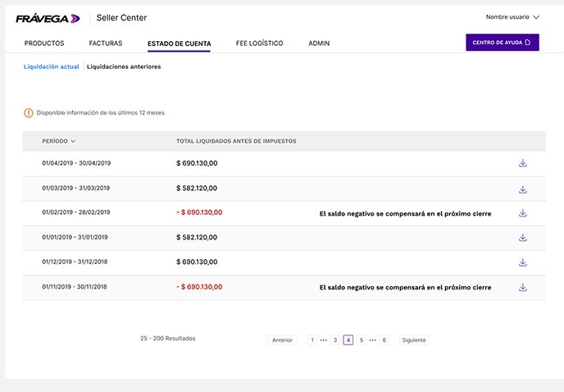Viewport: 564px width, 392px height.
Task: Switch to Liquidaciones anteriores
Action: [124, 66]
